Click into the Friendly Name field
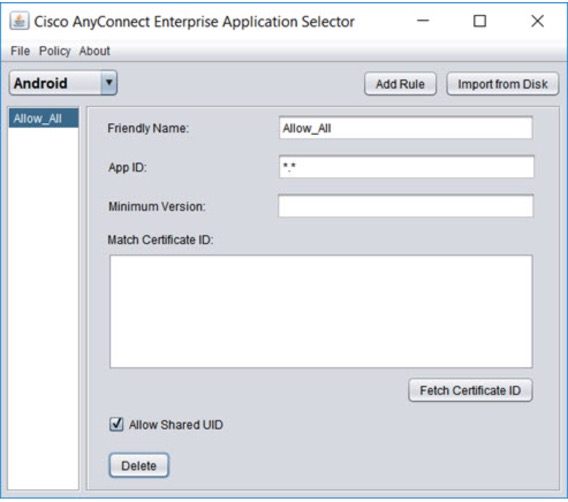This screenshot has height=502, width=568. click(405, 128)
